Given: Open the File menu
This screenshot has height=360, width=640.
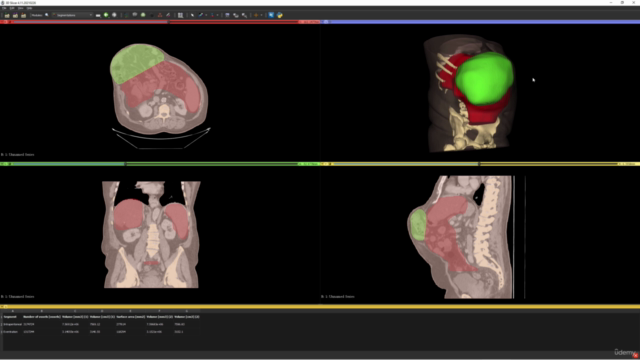Looking at the screenshot, I should click(x=4, y=8).
